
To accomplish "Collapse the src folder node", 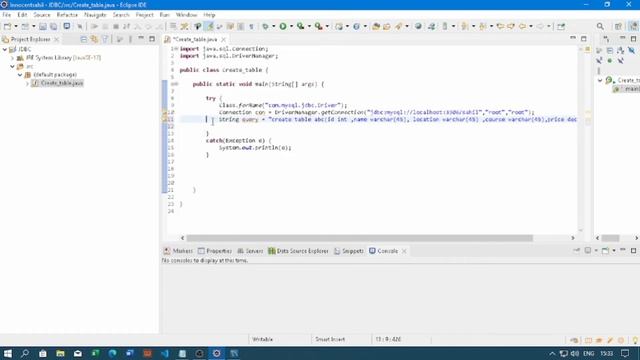I will [x=12, y=67].
